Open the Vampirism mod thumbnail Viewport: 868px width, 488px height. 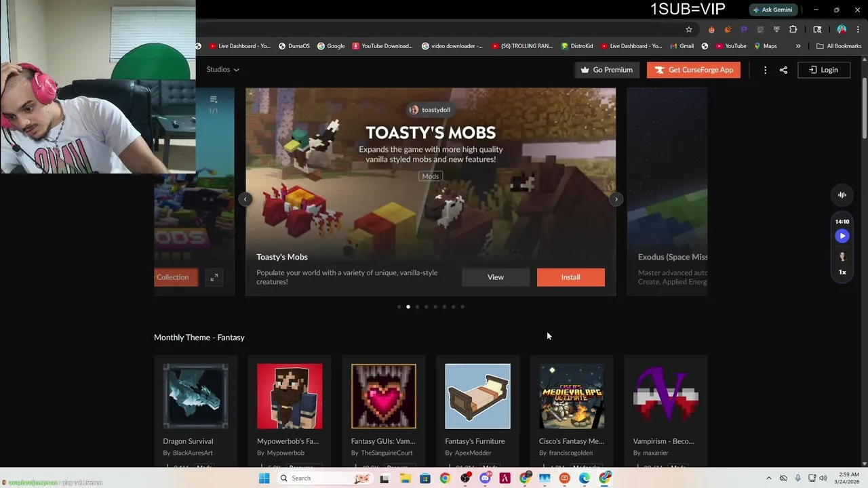666,396
